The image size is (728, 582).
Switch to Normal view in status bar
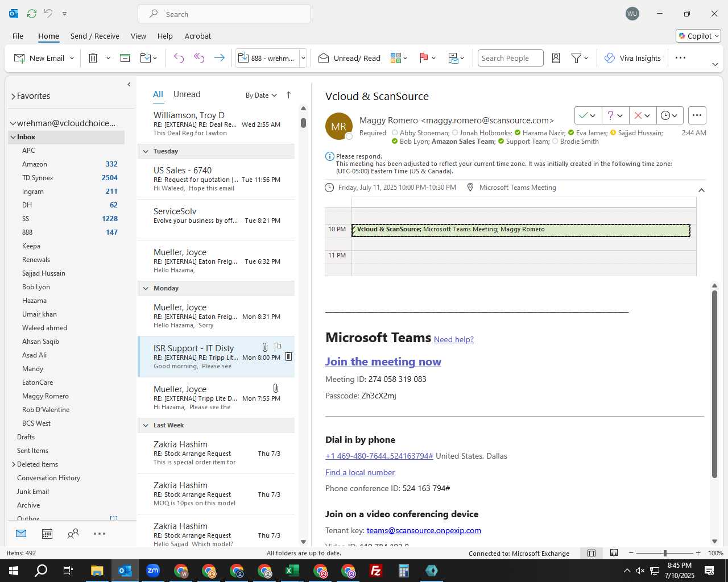tap(591, 553)
